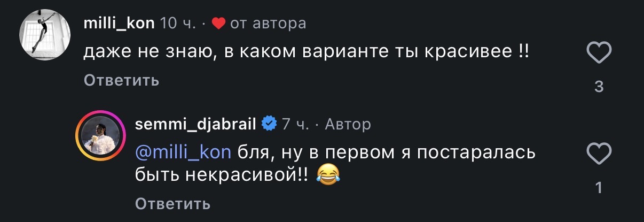Click the '10 ч.' timestamp

click(x=178, y=24)
